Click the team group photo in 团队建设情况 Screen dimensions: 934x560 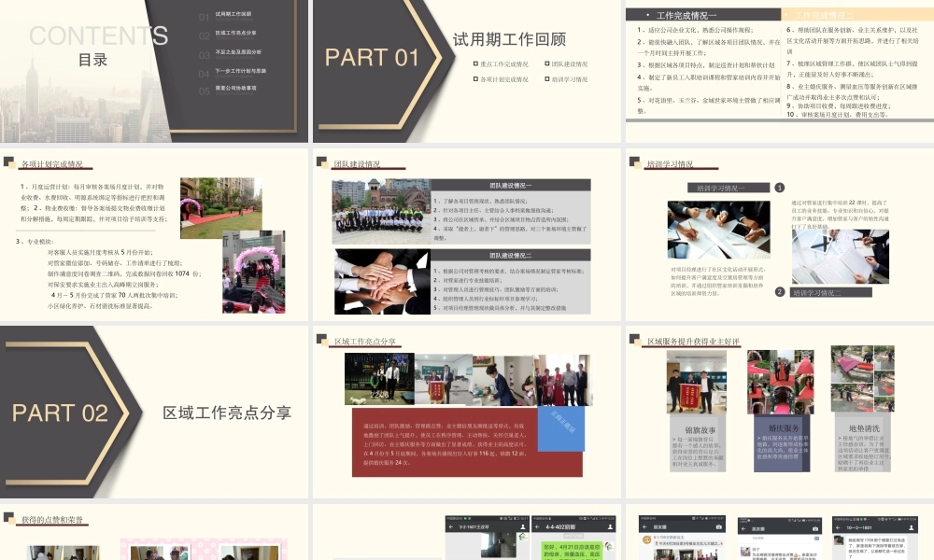[381, 211]
